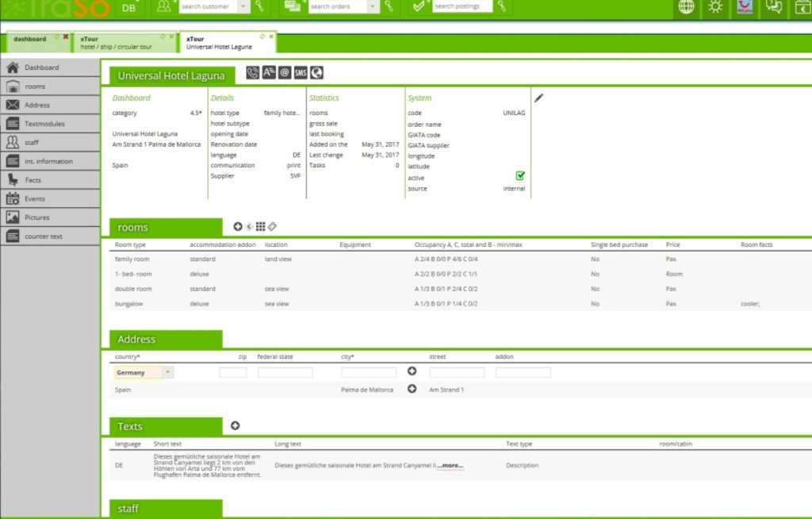Add a new room with the plus icon
This screenshot has width=812, height=519.
tap(238, 227)
